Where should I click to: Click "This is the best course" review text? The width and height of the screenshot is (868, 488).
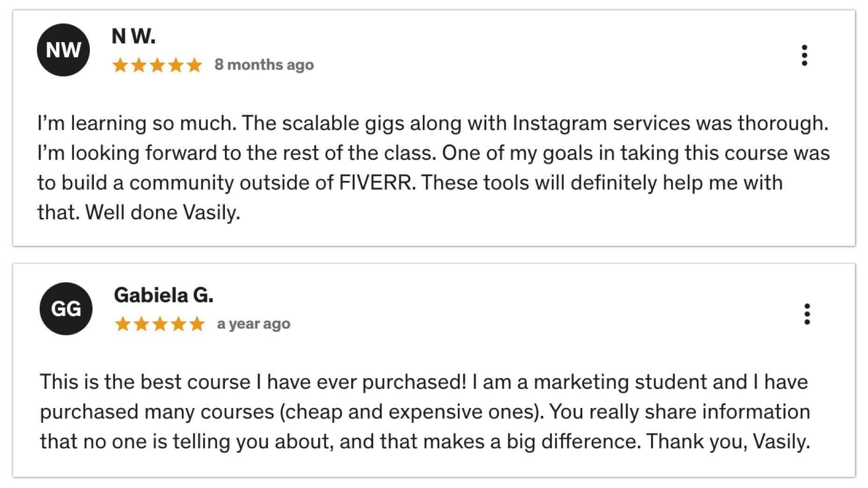pos(145,382)
